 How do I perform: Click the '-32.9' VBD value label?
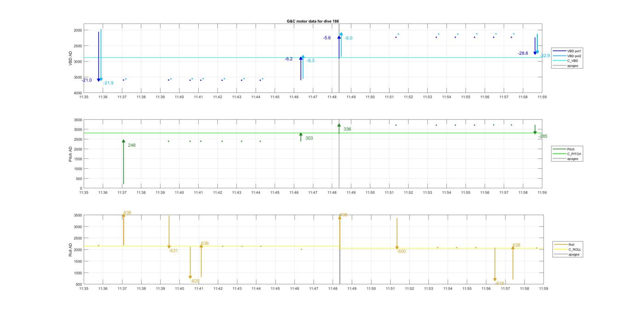(x=545, y=56)
